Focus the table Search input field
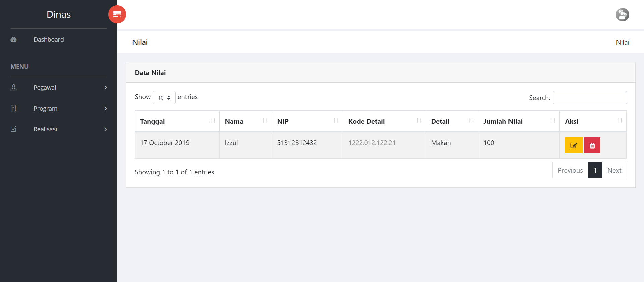644x282 pixels. tap(590, 98)
